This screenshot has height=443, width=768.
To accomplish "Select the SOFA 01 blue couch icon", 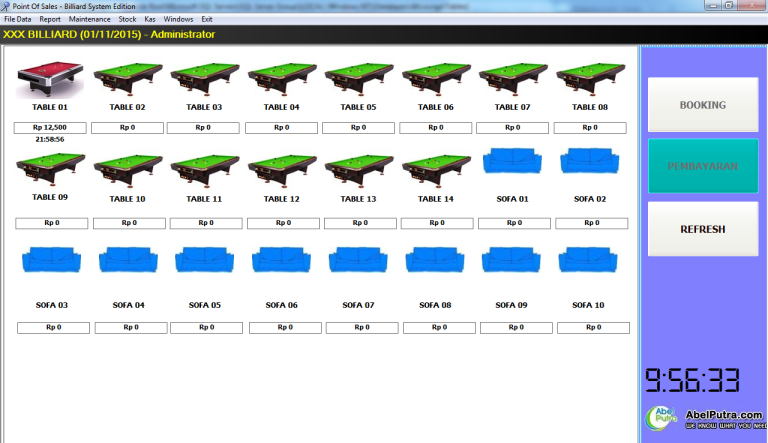I will [x=512, y=164].
